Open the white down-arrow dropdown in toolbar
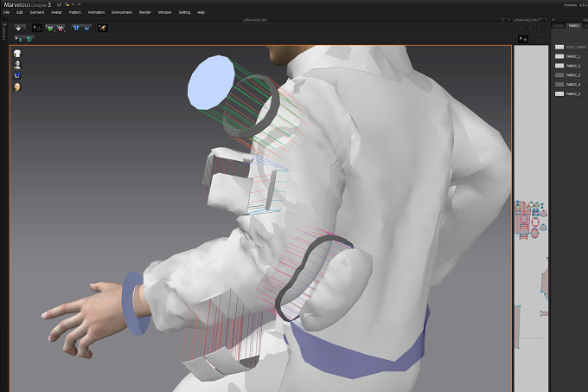Viewport: 588px width, 392px height. 20,28
